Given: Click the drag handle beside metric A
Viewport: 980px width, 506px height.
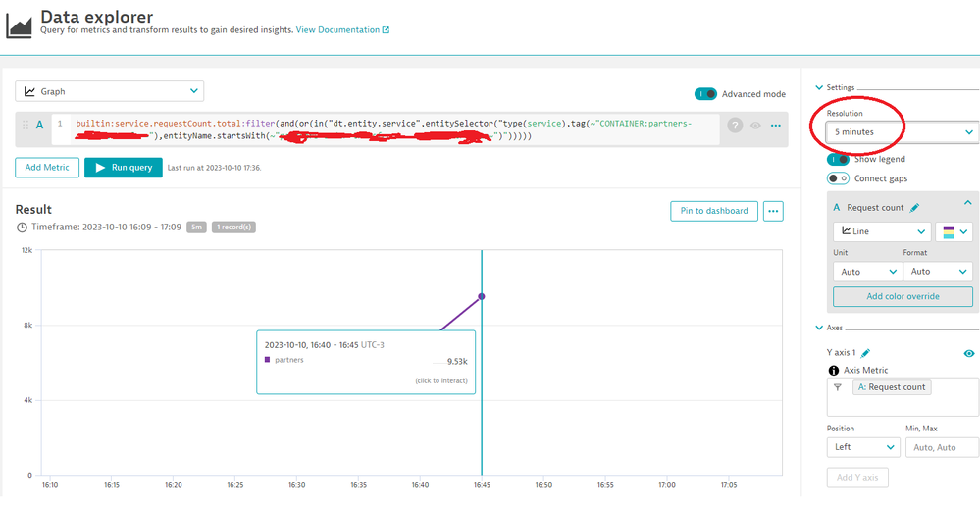Looking at the screenshot, I should [x=26, y=125].
